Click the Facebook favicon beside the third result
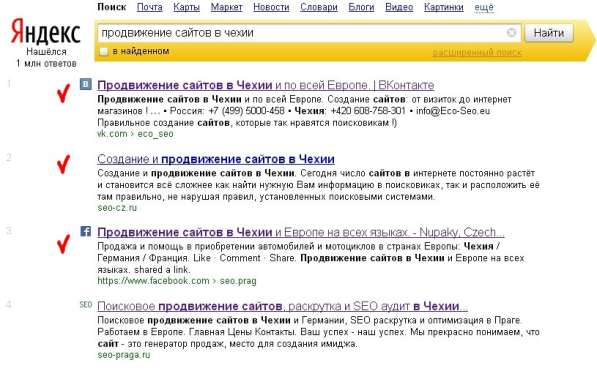597x371 pixels. tap(86, 231)
